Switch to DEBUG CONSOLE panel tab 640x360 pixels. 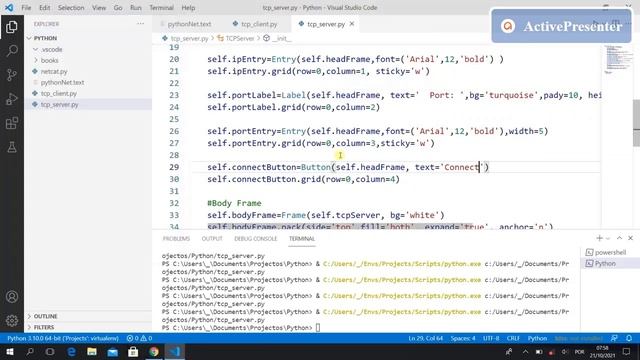click(x=256, y=239)
